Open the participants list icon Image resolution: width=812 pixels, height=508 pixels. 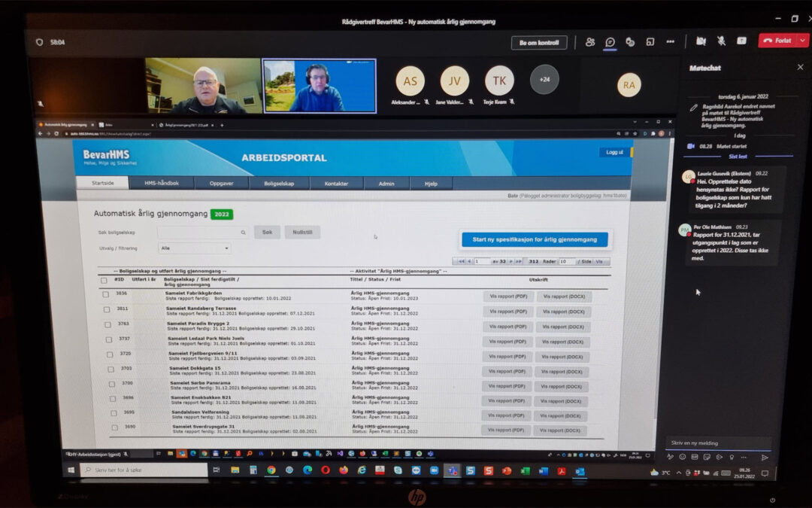[x=590, y=41]
